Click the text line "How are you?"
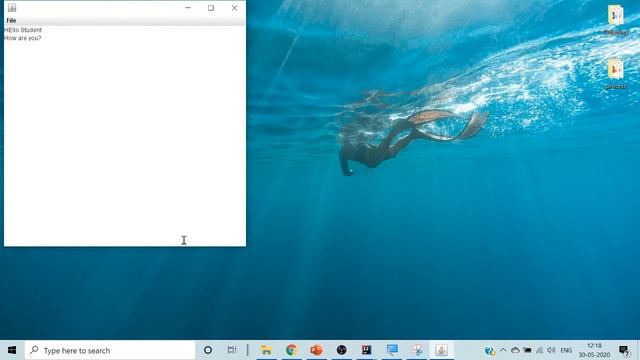The height and width of the screenshot is (360, 640). (22, 38)
